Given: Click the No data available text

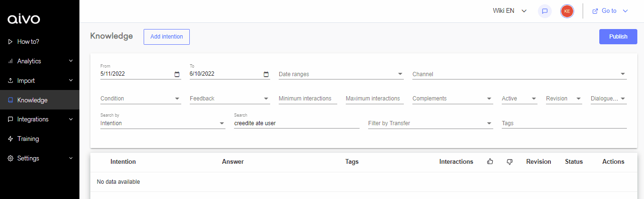Looking at the screenshot, I should coord(118,182).
